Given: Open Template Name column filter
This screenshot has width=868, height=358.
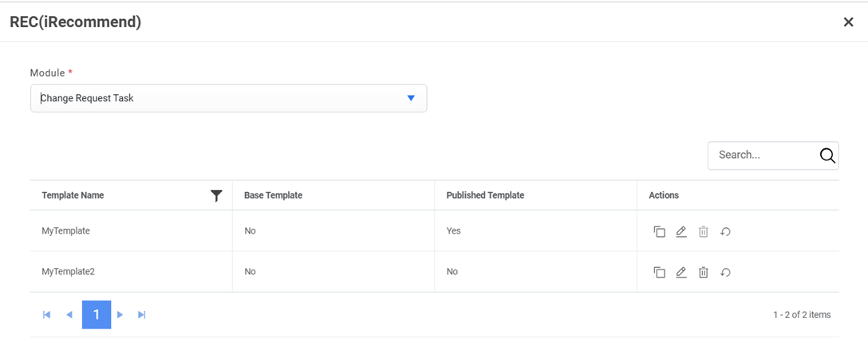Looking at the screenshot, I should [x=216, y=195].
